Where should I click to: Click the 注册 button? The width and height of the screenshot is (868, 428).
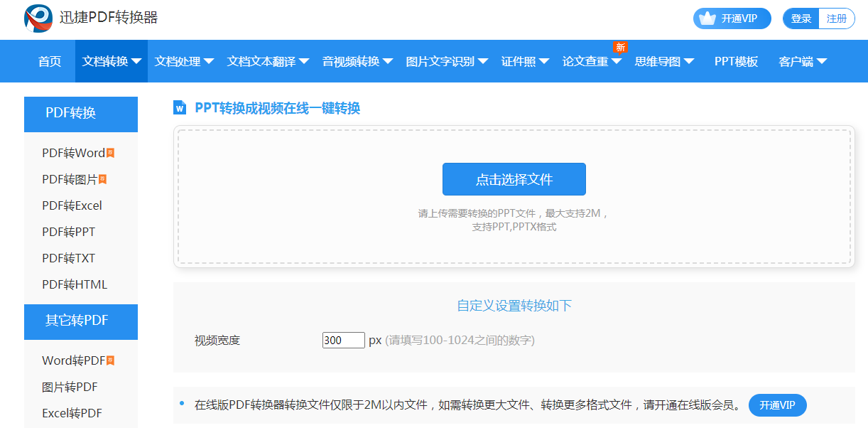tap(837, 18)
